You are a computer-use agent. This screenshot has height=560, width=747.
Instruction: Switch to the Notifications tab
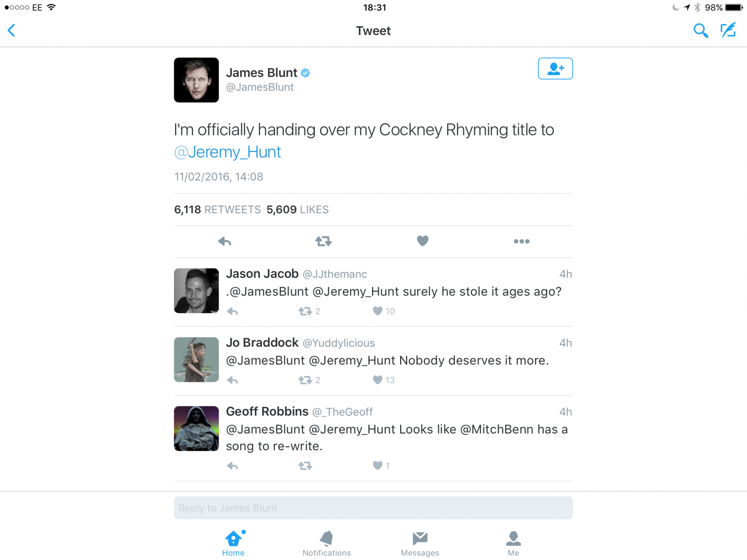tap(326, 544)
